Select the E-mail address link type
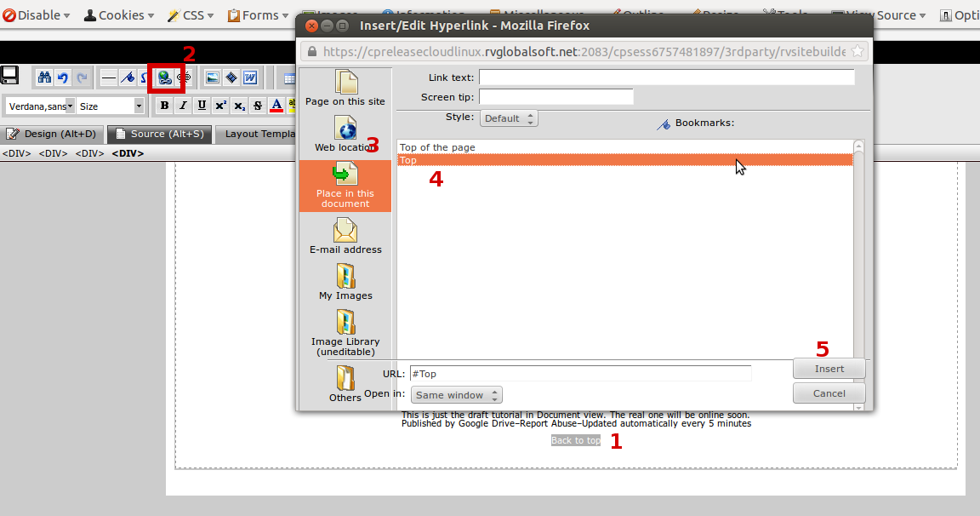The width and height of the screenshot is (980, 516). click(x=345, y=236)
